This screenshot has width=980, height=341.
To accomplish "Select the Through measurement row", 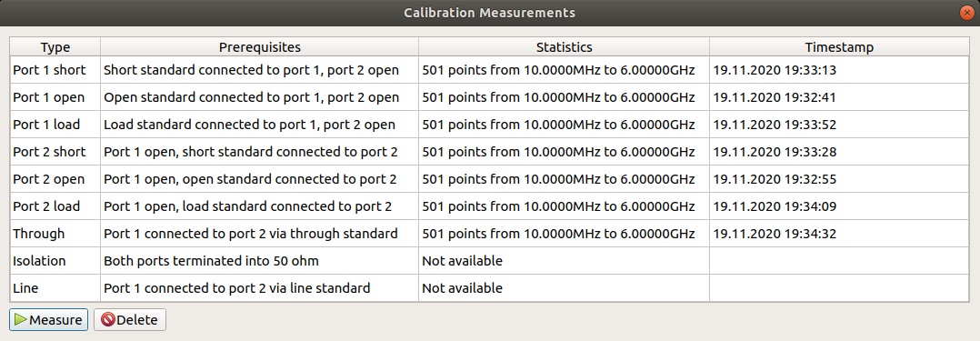I will [490, 234].
